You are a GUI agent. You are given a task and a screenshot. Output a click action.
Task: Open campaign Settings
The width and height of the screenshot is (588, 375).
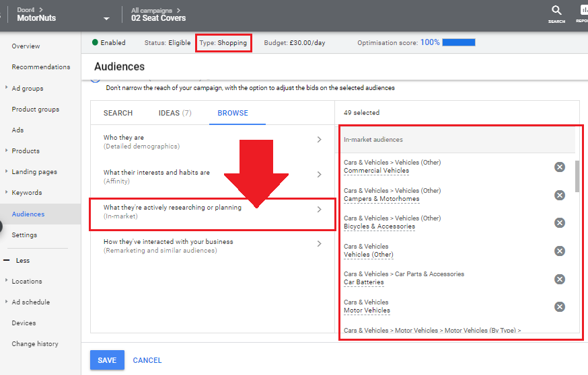click(x=24, y=235)
